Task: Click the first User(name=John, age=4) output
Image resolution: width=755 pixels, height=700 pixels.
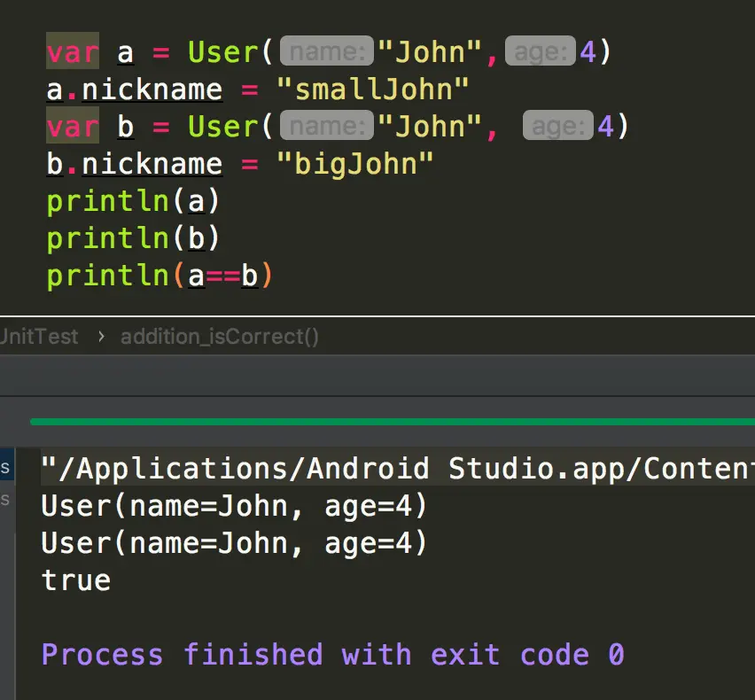Action: click(x=234, y=506)
